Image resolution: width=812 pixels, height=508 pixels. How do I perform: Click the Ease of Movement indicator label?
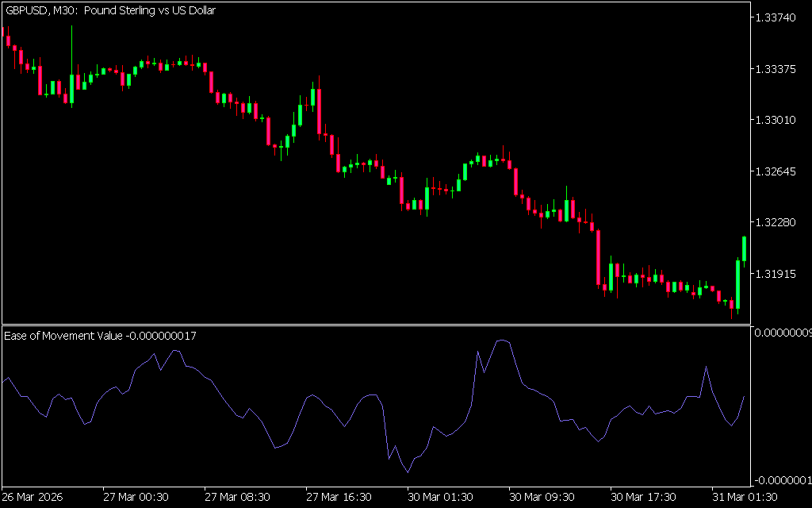pos(100,336)
